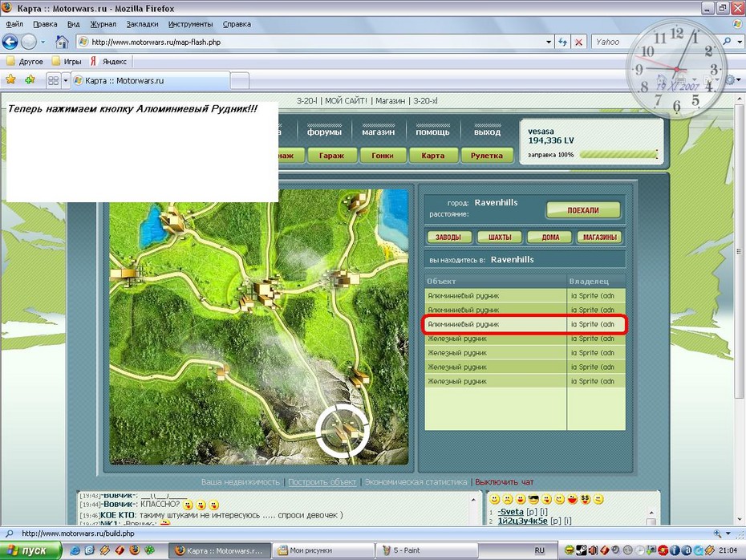Image resolution: width=746 pixels, height=560 pixels.
Task: Open the Рулетка button
Action: tap(487, 156)
